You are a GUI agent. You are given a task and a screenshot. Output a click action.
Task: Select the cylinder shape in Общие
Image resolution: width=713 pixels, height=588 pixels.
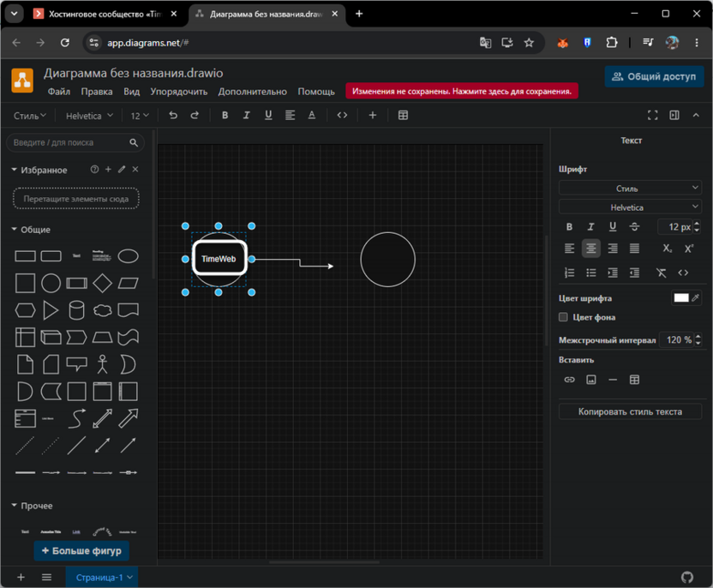point(76,310)
